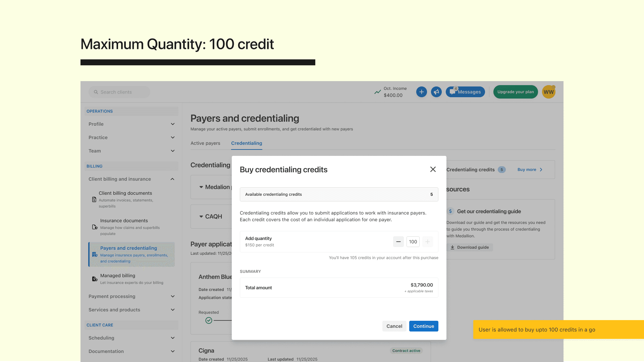The width and height of the screenshot is (644, 362).
Task: Open Client billing documents item
Action: [131, 199]
